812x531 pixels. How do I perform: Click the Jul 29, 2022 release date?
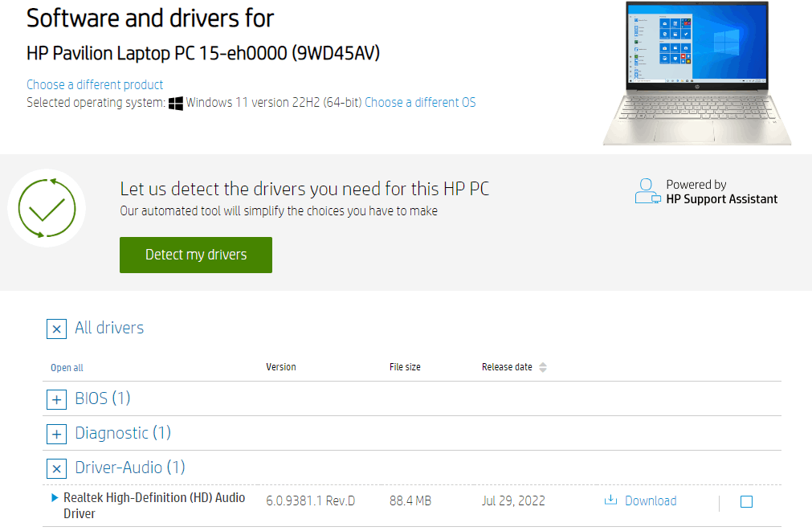pyautogui.click(x=513, y=501)
